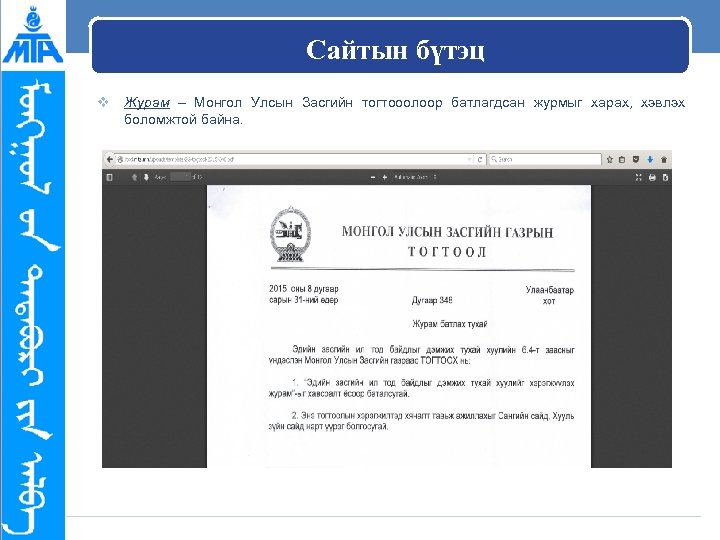Reload the page with the refresh icon
This screenshot has height=540, width=720.
point(479,159)
